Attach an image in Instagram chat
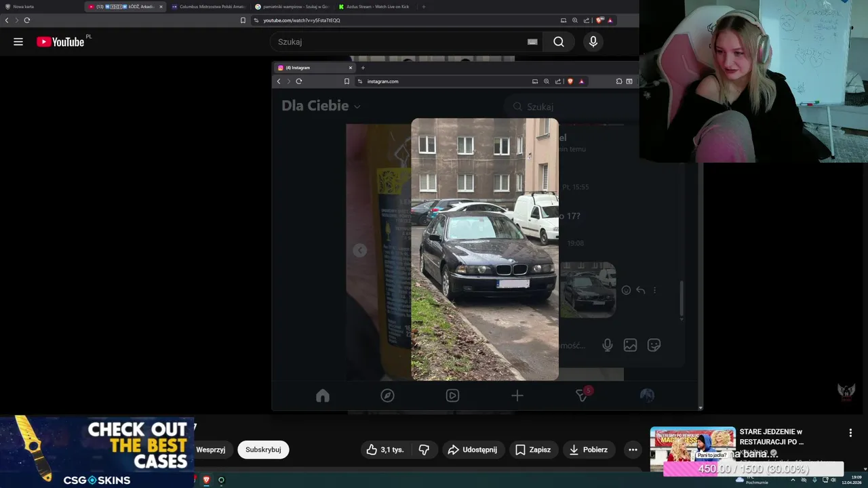The height and width of the screenshot is (488, 868). tap(630, 345)
